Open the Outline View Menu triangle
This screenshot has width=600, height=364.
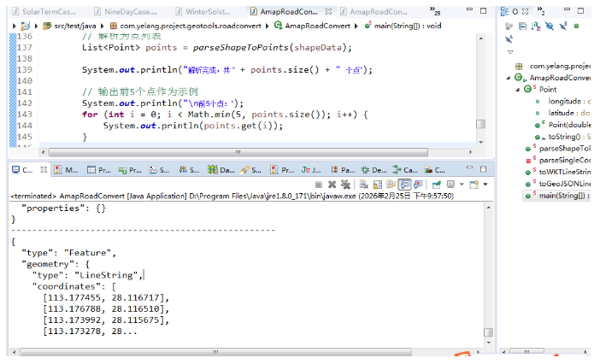(x=510, y=52)
